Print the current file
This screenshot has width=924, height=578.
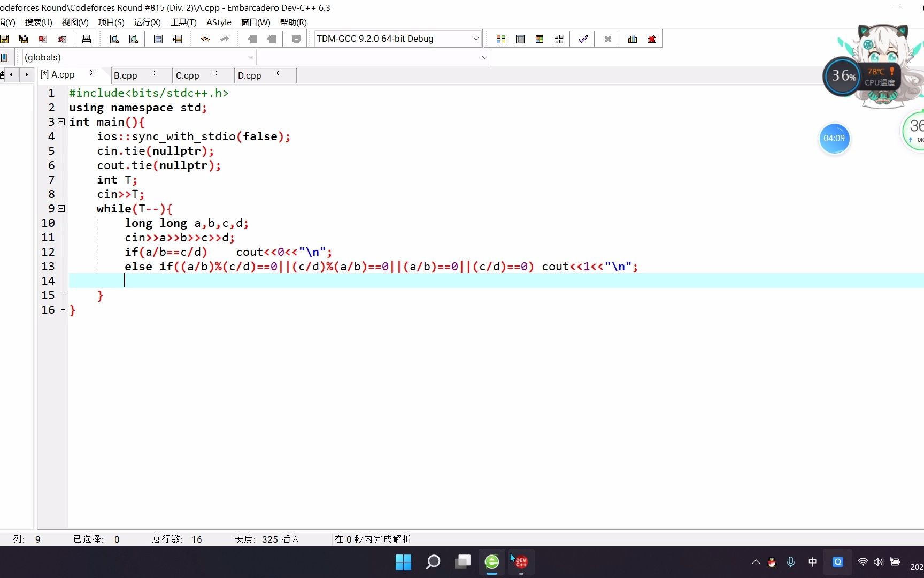tap(86, 39)
